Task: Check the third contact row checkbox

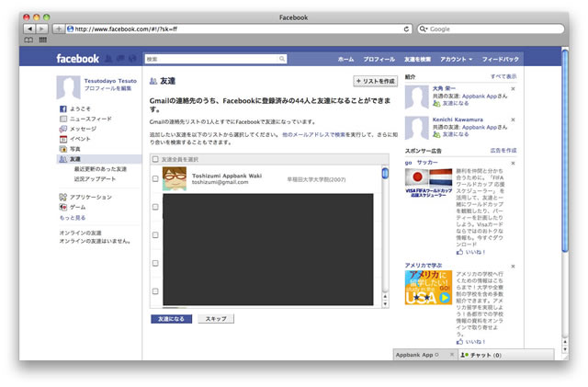Action: (x=155, y=235)
